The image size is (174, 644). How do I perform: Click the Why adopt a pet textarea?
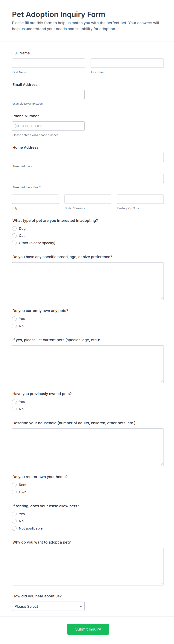click(x=88, y=567)
